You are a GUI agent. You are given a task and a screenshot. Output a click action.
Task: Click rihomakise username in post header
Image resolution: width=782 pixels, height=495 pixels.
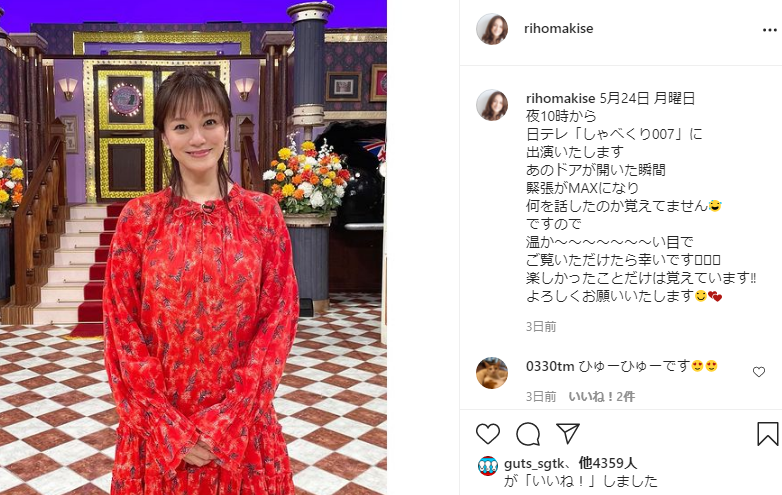(559, 28)
